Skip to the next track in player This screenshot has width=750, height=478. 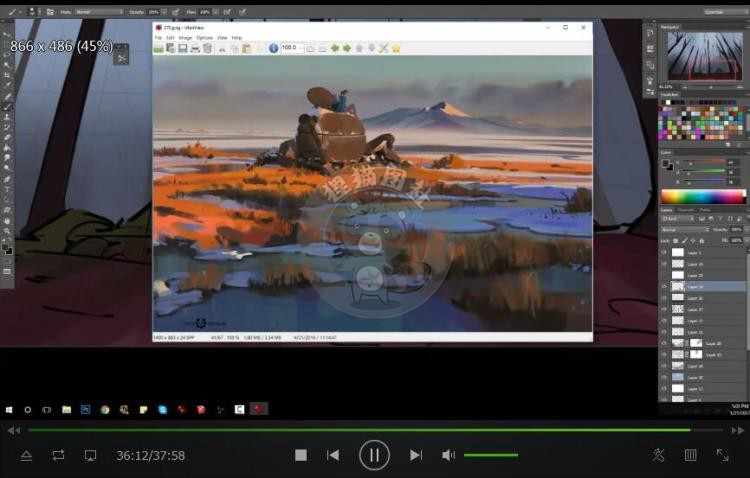(416, 455)
